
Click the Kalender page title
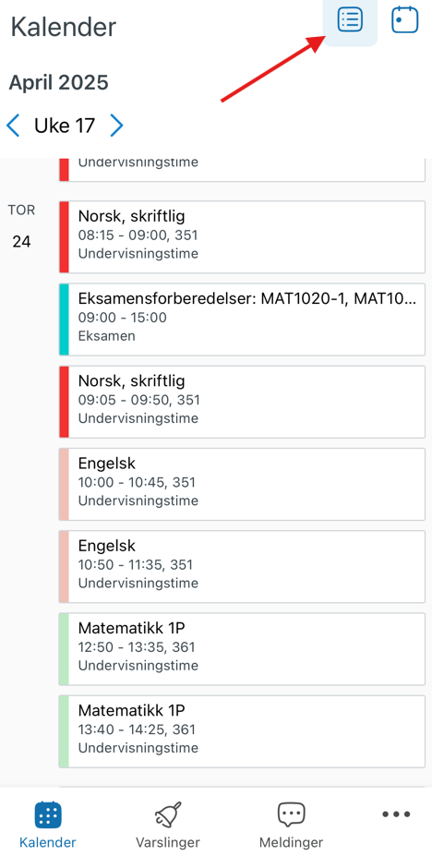(64, 27)
